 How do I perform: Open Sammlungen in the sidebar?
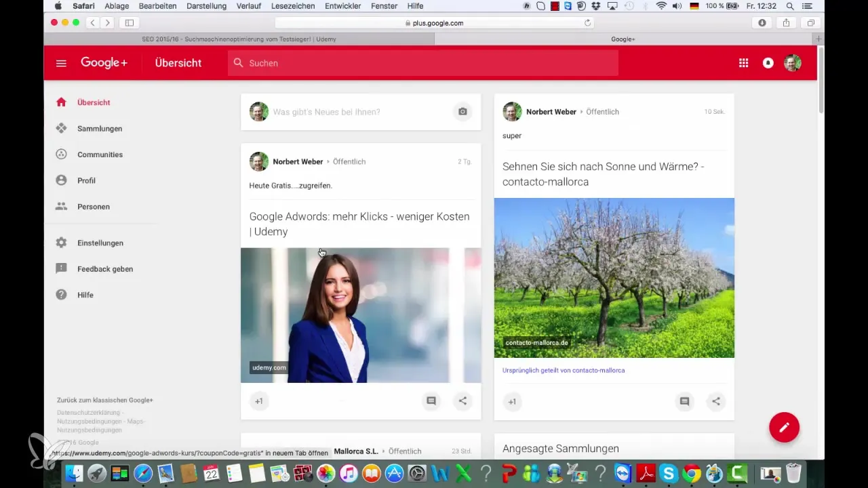pyautogui.click(x=100, y=128)
